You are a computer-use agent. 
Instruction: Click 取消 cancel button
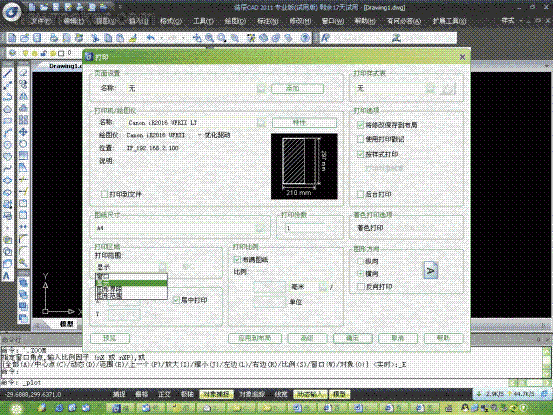(x=398, y=338)
